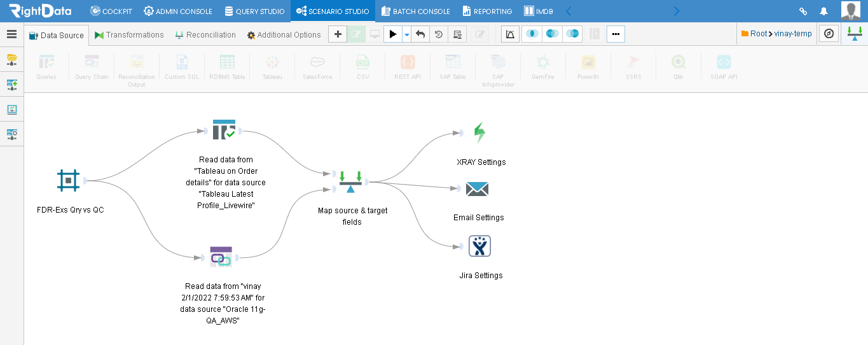
Task: Switch to the Transformations tab
Action: coord(129,35)
